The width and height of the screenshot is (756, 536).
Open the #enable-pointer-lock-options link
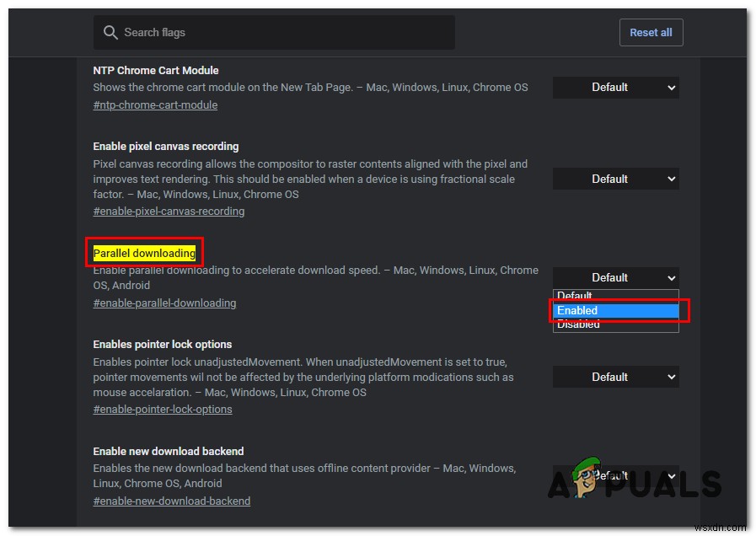(162, 409)
